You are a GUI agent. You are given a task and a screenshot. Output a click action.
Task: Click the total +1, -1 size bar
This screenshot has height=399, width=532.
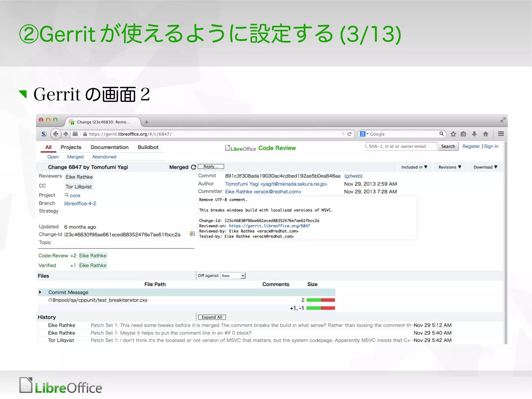(321, 308)
